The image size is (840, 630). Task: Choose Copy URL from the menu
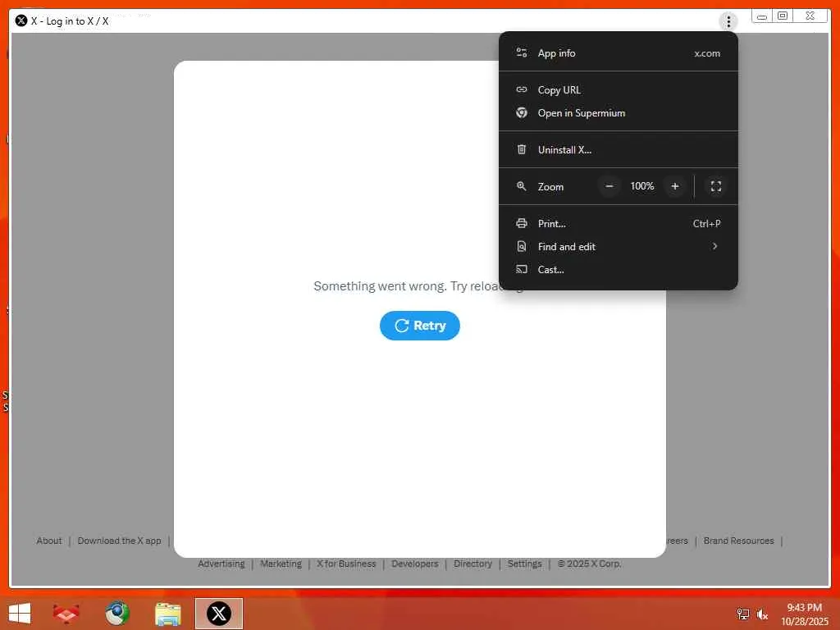click(619, 90)
